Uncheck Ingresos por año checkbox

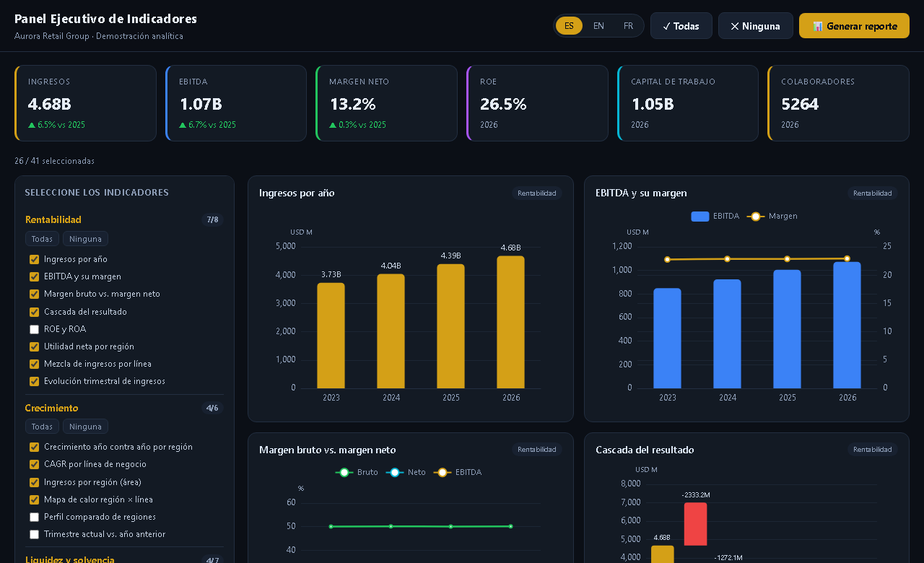click(x=34, y=259)
